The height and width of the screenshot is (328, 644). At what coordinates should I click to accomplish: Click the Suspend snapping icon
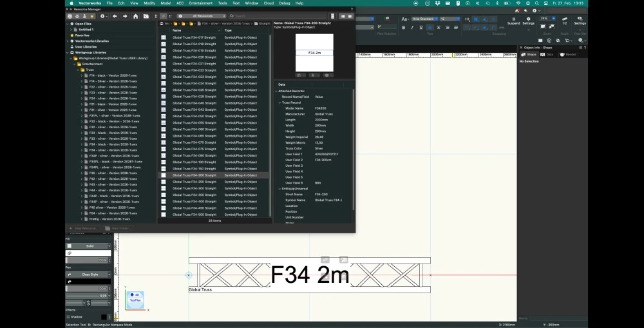pos(513,20)
